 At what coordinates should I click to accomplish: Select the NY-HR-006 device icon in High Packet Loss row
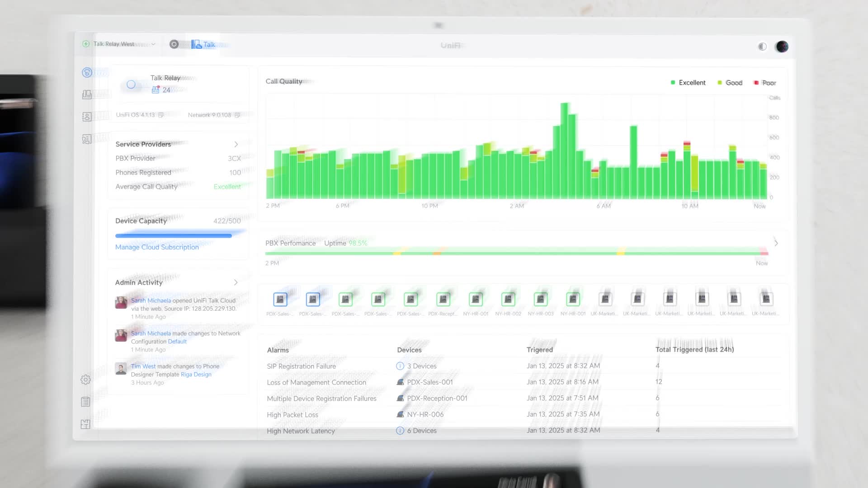coord(400,414)
